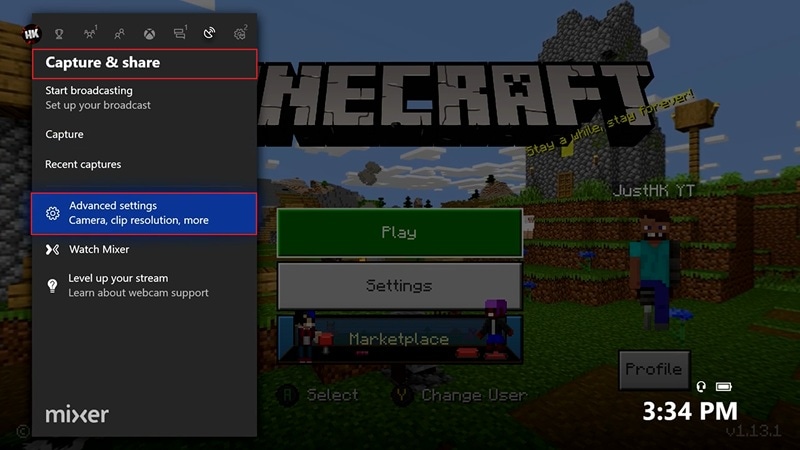
Task: Open the People friends tab icon
Action: pos(119,34)
